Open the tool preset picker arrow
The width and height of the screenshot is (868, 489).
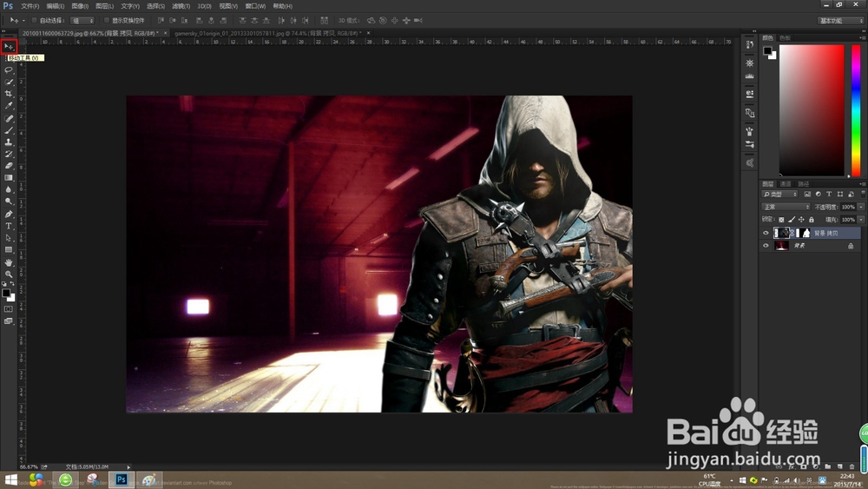pyautogui.click(x=23, y=21)
